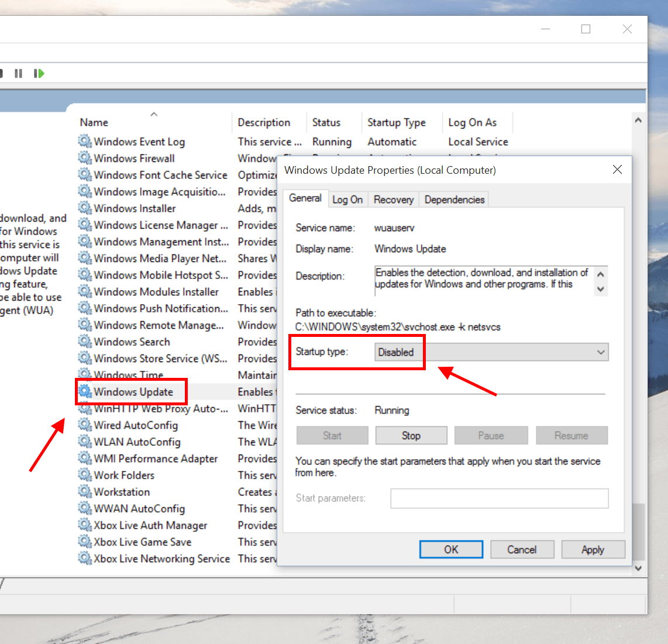Select the Work Folders gear icon
Screen dimensions: 668x644
85,475
